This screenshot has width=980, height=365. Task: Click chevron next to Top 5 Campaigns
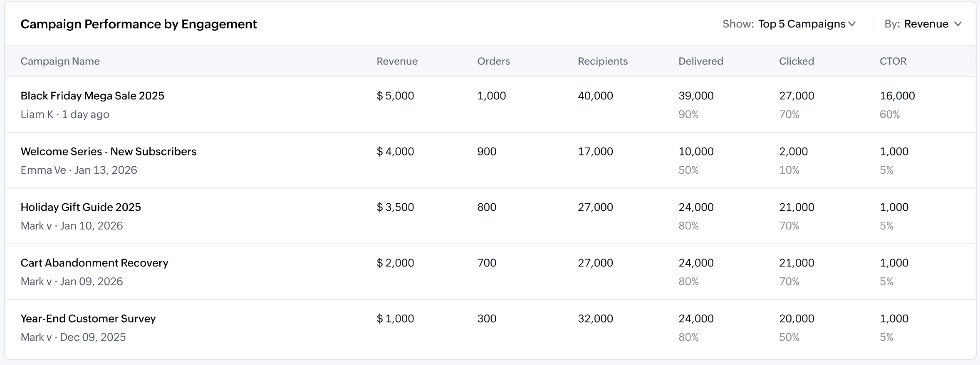pyautogui.click(x=852, y=24)
